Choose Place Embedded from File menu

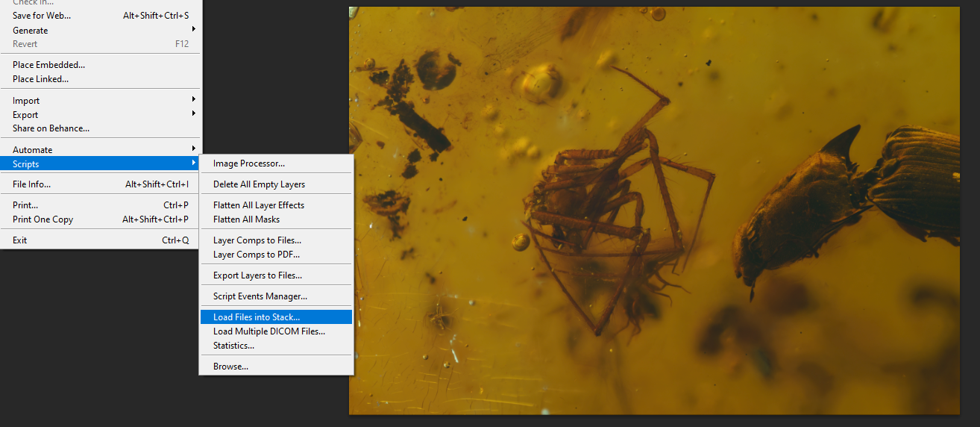[x=48, y=65]
